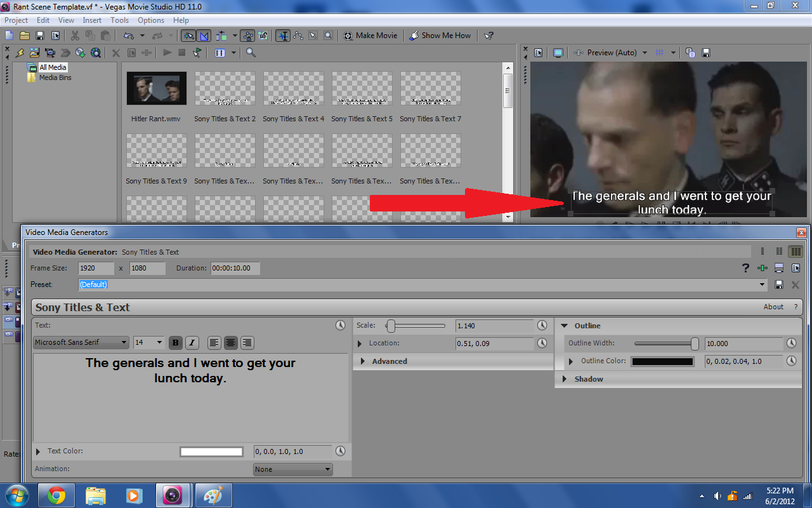Save the project with the floppy disk icon
812x508 pixels.
coord(40,36)
